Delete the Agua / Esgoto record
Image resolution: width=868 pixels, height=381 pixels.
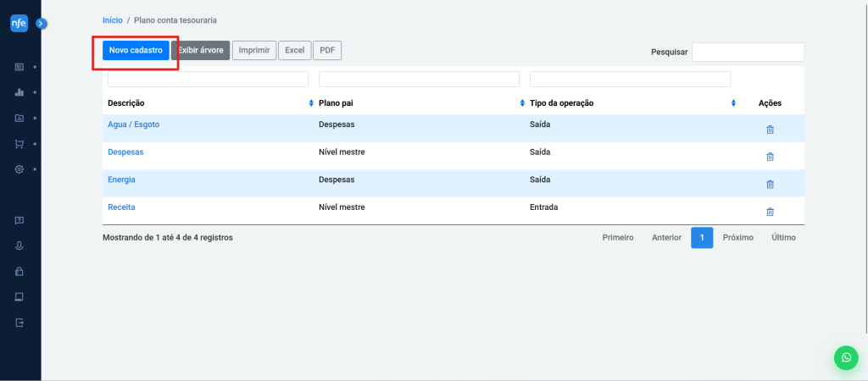(x=770, y=130)
